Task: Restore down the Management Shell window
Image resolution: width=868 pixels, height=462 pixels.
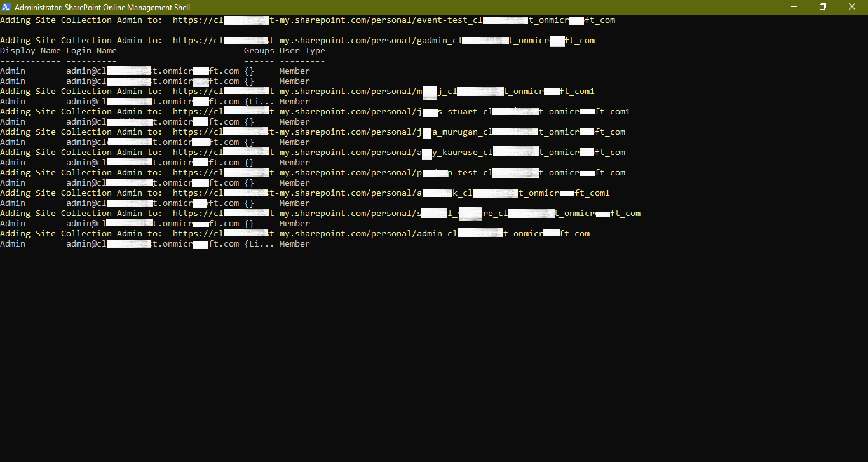Action: [x=823, y=7]
